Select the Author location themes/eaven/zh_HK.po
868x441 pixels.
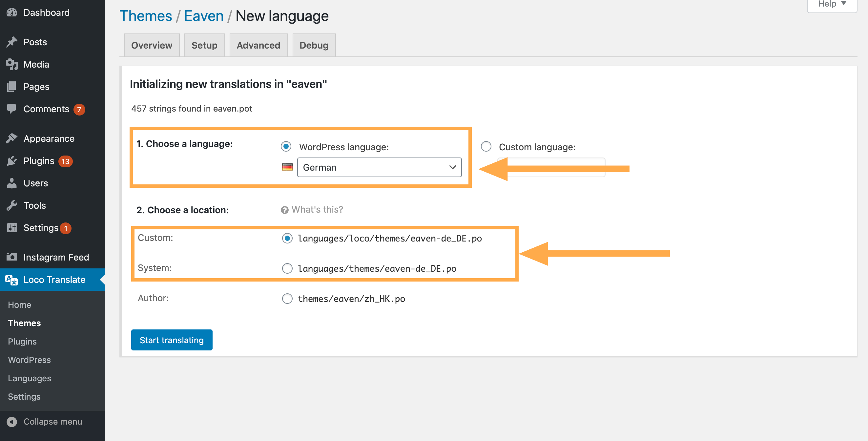coord(287,298)
